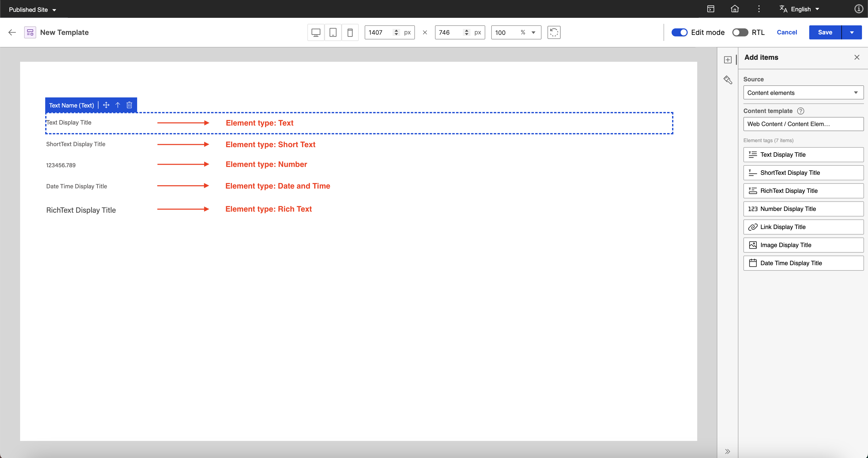Screen dimensions: 868x458
Task: Open the Source dropdown
Action: pos(803,93)
